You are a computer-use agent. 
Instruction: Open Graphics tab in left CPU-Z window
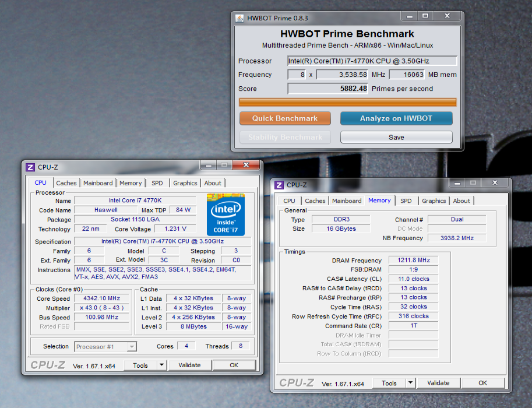tap(185, 183)
